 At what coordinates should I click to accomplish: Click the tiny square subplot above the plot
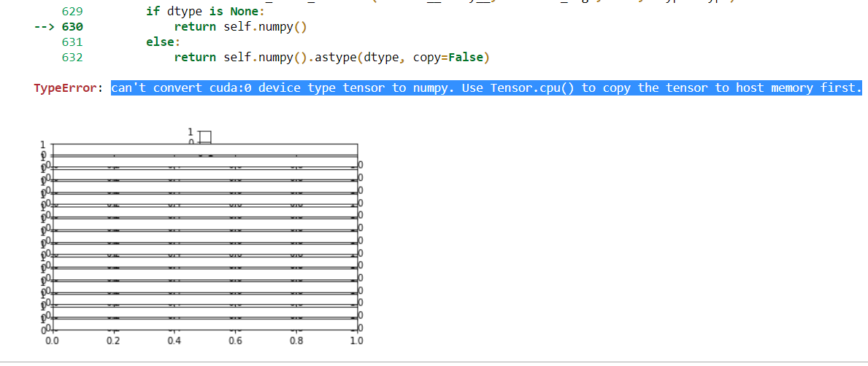click(x=204, y=137)
